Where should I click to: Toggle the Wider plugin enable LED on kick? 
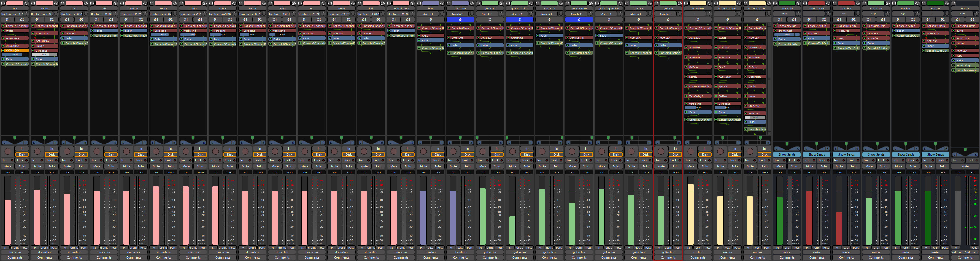point(4,31)
